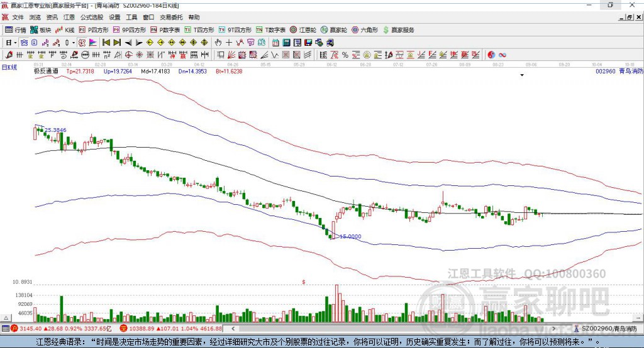The image size is (644, 348).
Task: Open the 9P四方形 tool
Action: 130,30
